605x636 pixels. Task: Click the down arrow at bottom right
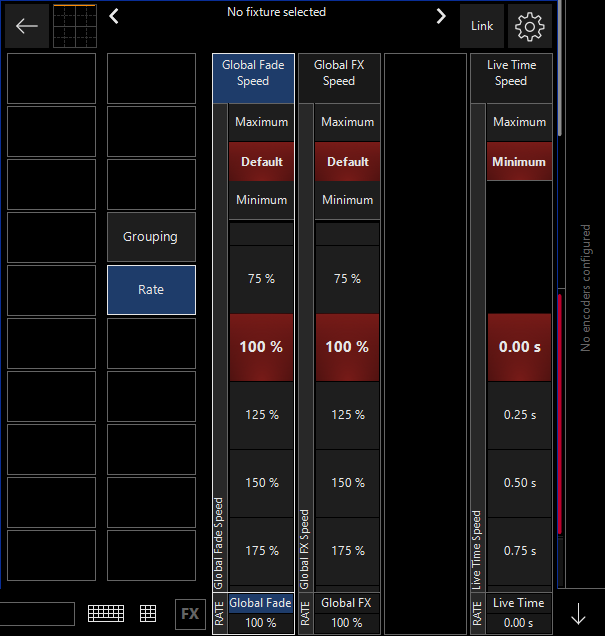pos(578,613)
